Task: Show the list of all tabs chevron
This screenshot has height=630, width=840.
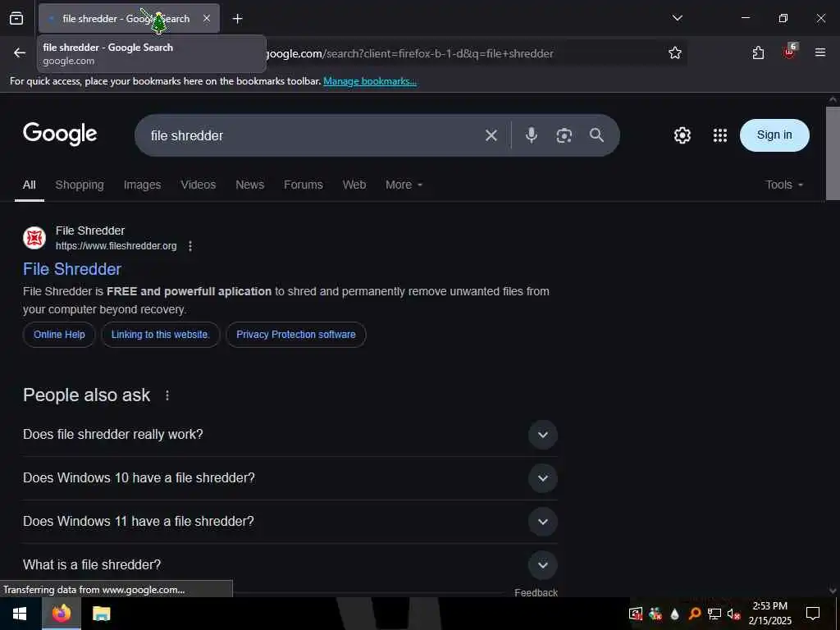Action: click(x=677, y=18)
